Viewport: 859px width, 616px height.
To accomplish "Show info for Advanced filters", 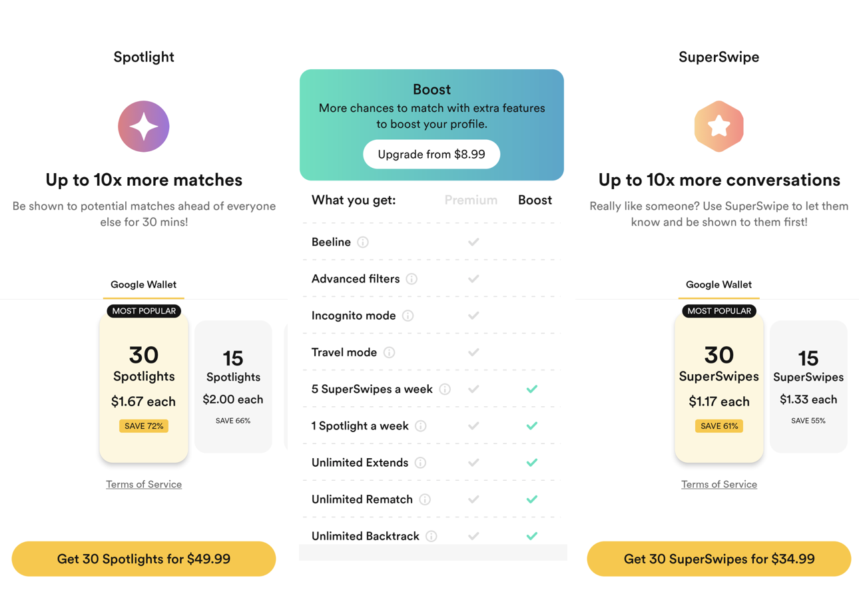I will [x=412, y=279].
